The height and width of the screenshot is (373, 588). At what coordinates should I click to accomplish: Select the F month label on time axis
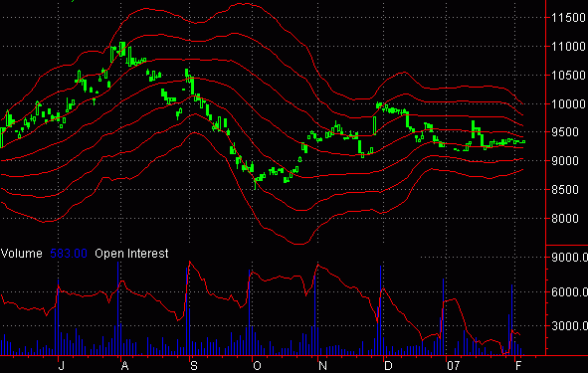coord(518,366)
